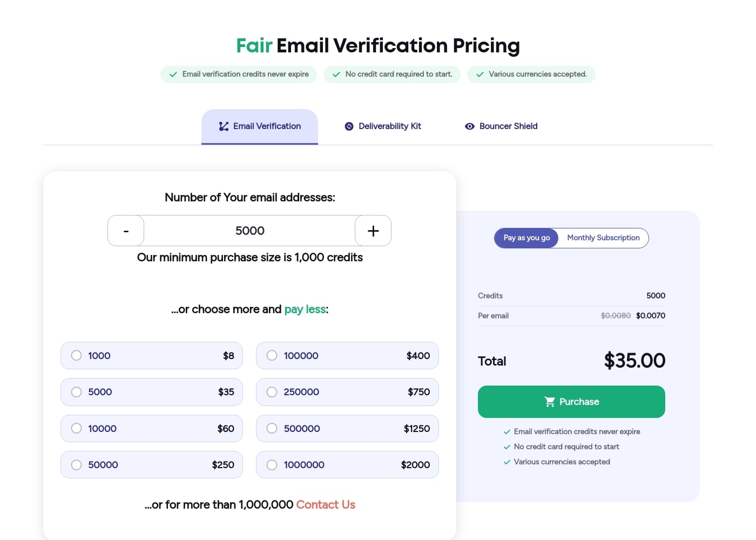Click the checkmark beside 'Various currencies accepted'
This screenshot has height=540, width=756.
pyautogui.click(x=480, y=74)
